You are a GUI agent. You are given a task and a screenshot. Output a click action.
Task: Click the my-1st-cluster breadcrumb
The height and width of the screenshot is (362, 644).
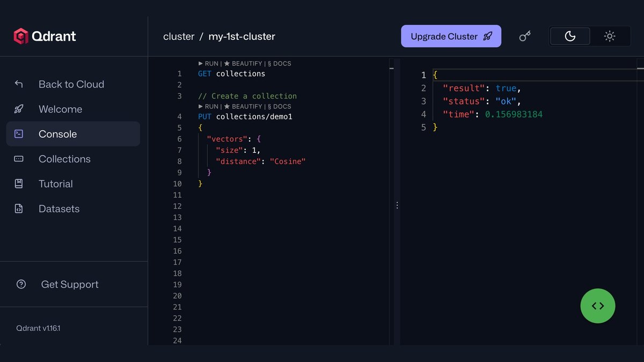(242, 36)
